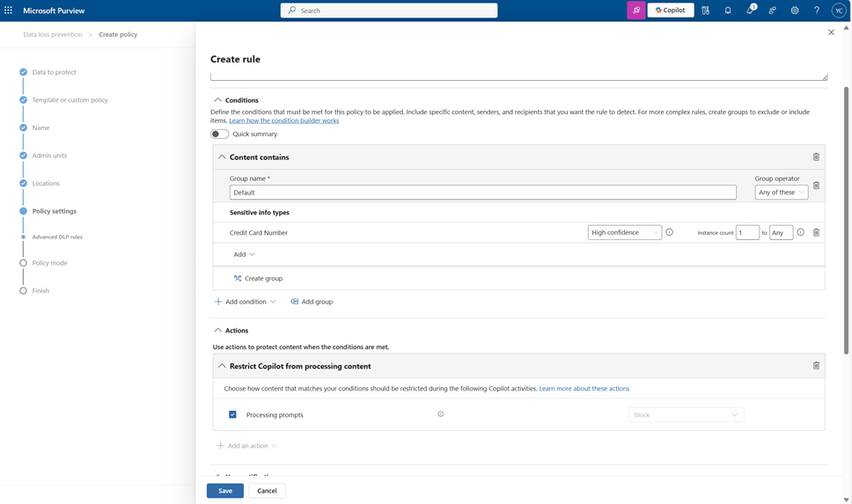Open the app launcher waffle icon

(9, 11)
